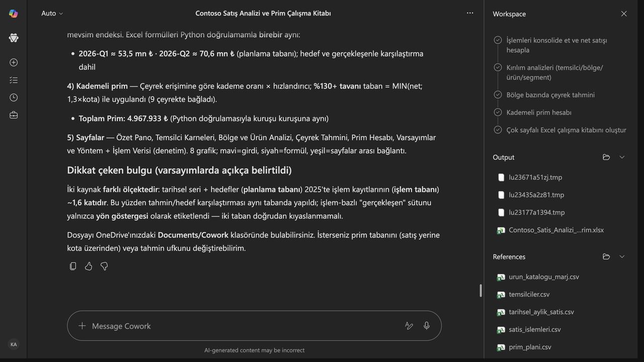Click the thumbs down feedback icon
The height and width of the screenshot is (362, 644).
pyautogui.click(x=104, y=266)
